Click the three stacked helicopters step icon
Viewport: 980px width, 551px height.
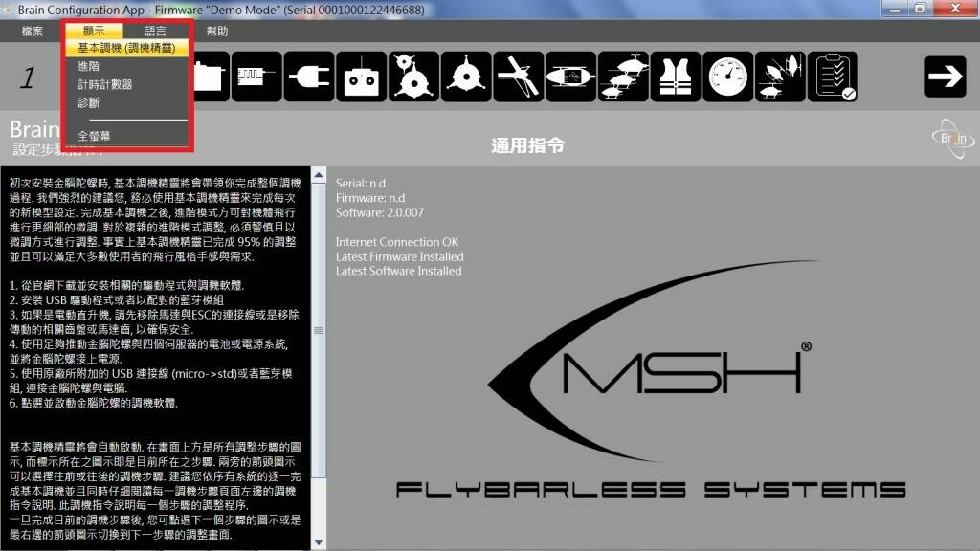pos(623,77)
